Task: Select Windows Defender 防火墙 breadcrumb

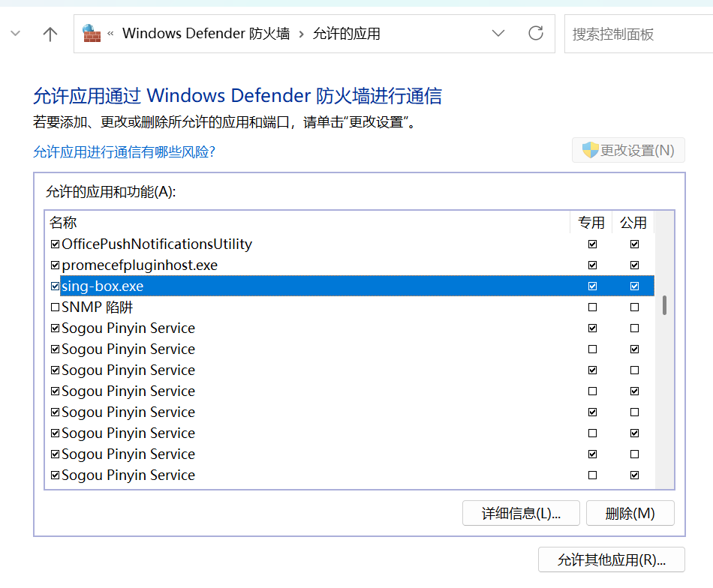Action: coord(206,34)
